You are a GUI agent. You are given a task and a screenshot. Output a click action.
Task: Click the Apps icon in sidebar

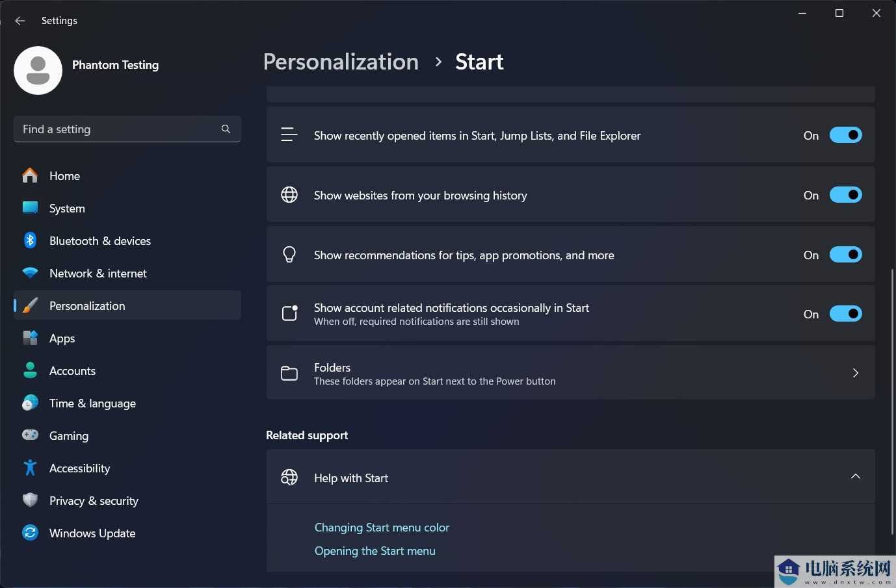(x=30, y=338)
